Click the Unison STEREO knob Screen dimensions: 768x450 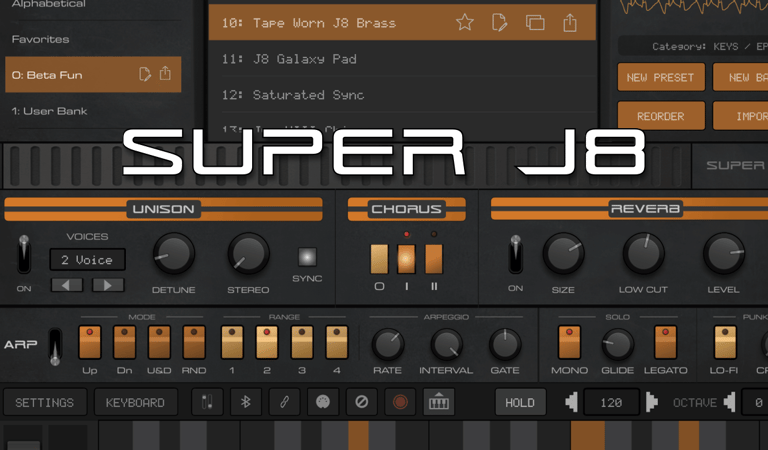248,254
